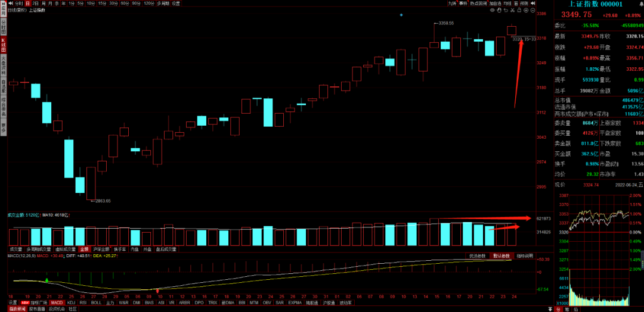Image resolution: width=644 pixels, height=312 pixels.
Task: Select the MACD indicator tab
Action: (x=57, y=302)
